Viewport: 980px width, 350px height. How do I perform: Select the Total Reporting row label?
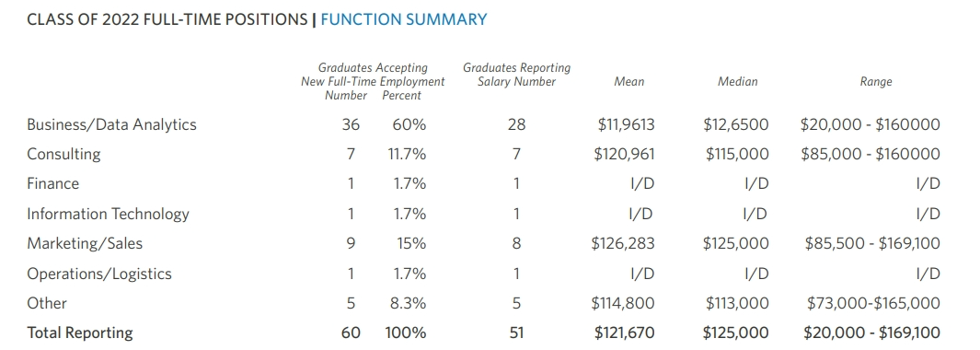[80, 332]
